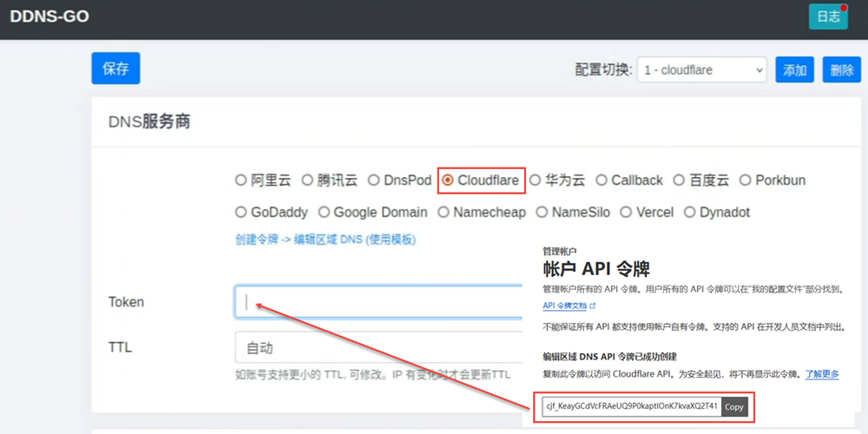Click the 编辑区域 DNS API 令牌已成功创建 message
This screenshot has width=868, height=434.
pos(610,356)
